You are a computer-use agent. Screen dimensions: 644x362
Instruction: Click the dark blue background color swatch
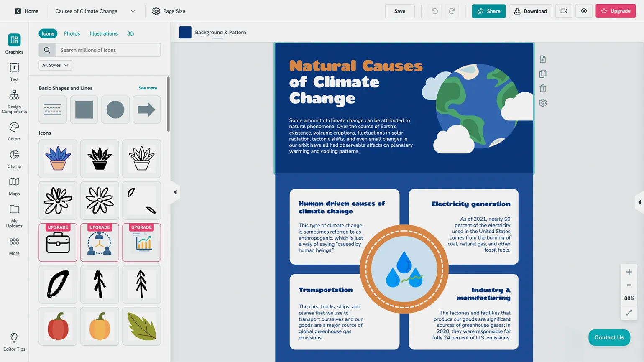[x=185, y=32]
